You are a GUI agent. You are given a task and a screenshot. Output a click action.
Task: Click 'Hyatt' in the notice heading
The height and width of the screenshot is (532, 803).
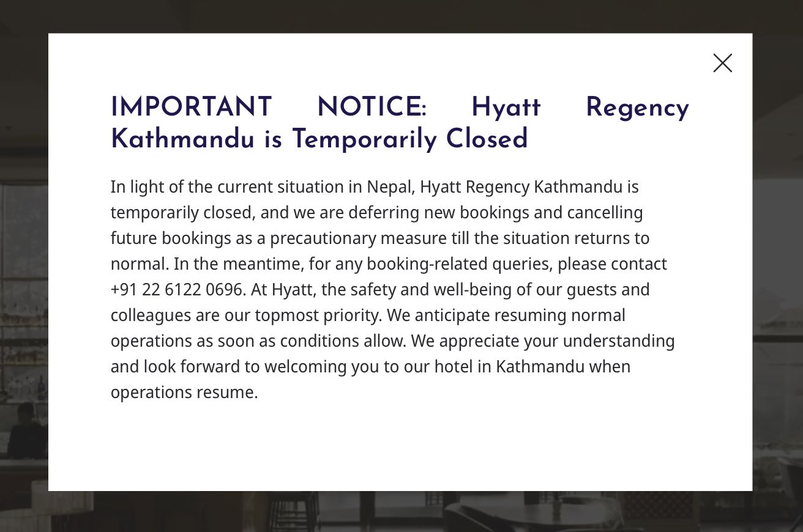pos(506,108)
